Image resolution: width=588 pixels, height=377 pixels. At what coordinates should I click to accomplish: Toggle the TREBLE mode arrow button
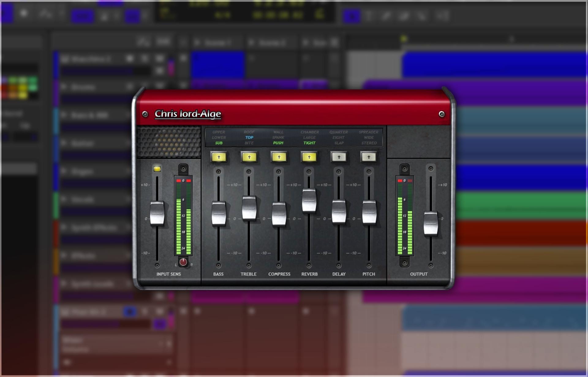tap(249, 157)
